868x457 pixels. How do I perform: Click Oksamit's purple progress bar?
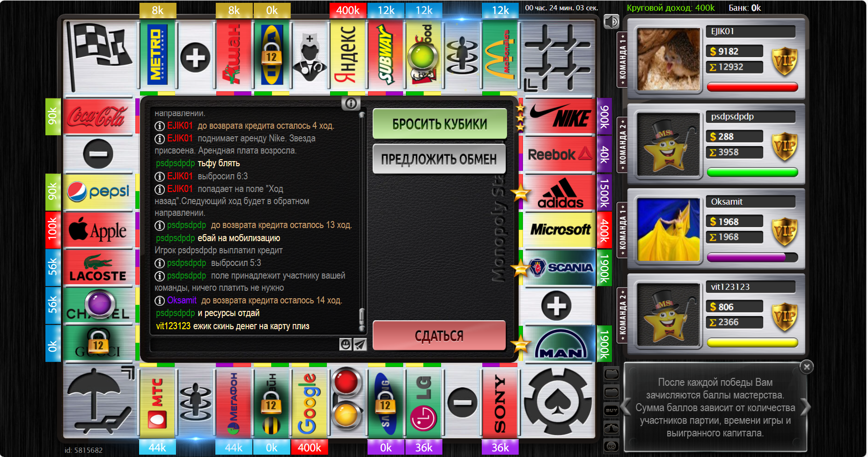click(752, 257)
